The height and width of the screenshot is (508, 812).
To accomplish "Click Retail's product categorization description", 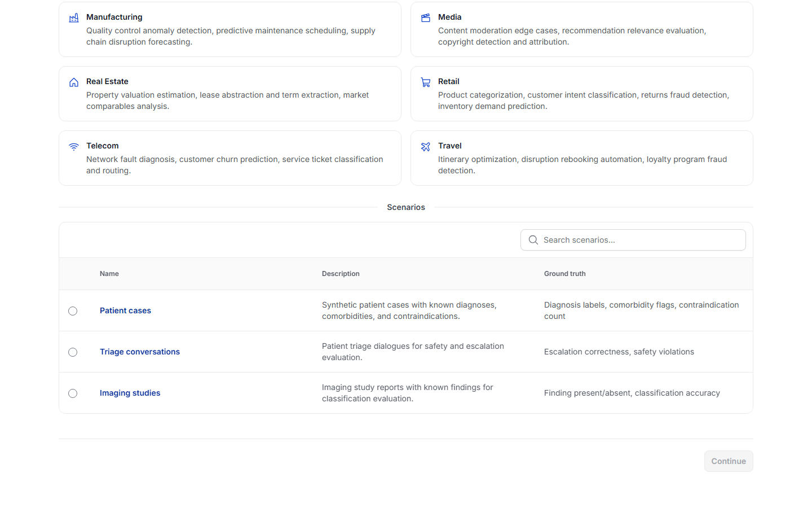I will click(x=584, y=100).
